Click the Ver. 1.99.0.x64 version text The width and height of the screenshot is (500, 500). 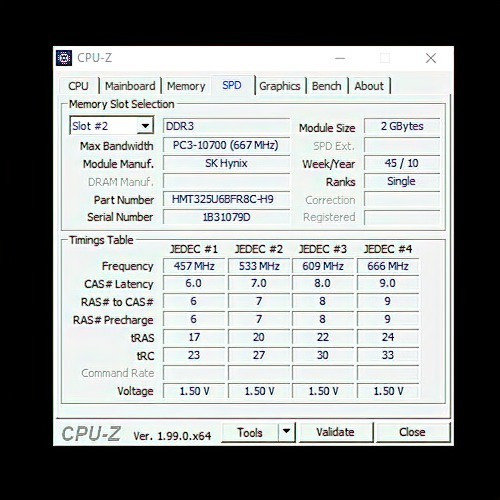pos(172,436)
